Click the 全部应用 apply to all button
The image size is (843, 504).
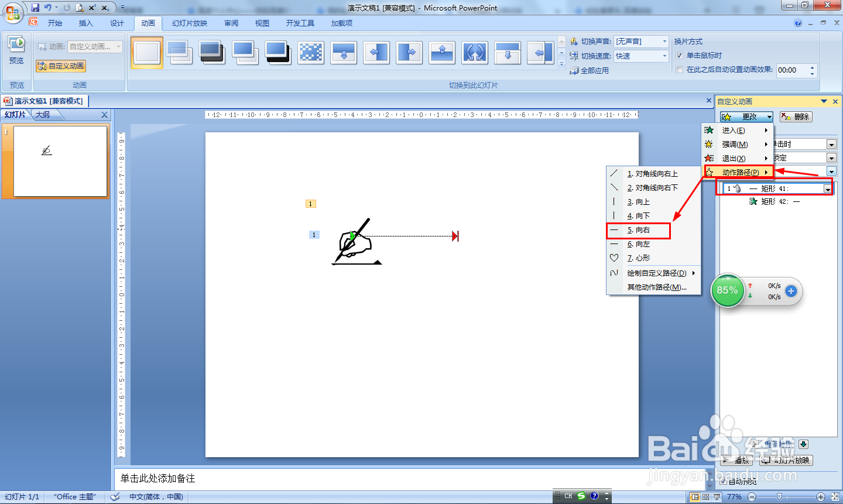(x=590, y=71)
